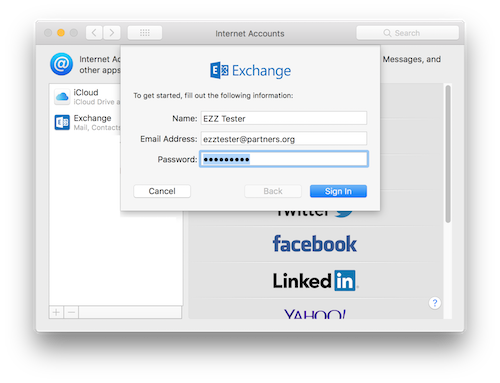Click the account providers list scrollbar
This screenshot has width=500, height=383.
tap(448, 154)
